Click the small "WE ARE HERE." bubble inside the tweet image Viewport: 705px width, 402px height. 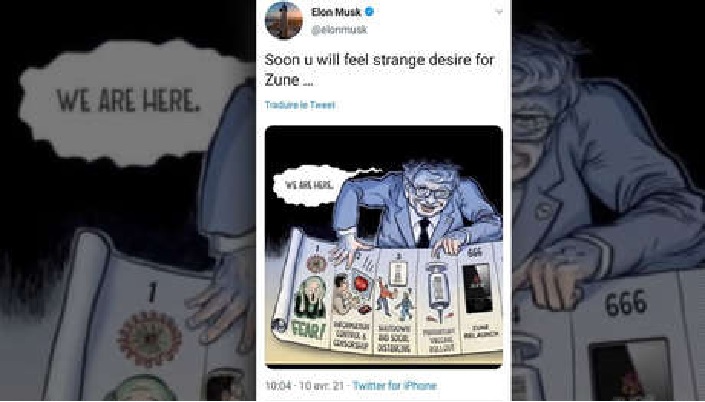pyautogui.click(x=309, y=185)
